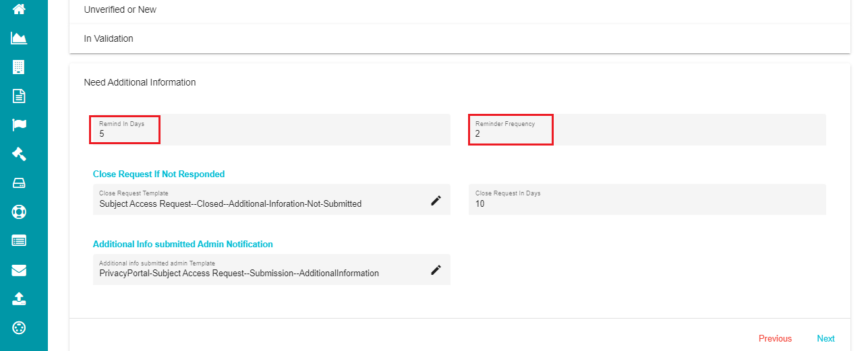Open the building organization icon
The width and height of the screenshot is (868, 351).
[x=19, y=67]
